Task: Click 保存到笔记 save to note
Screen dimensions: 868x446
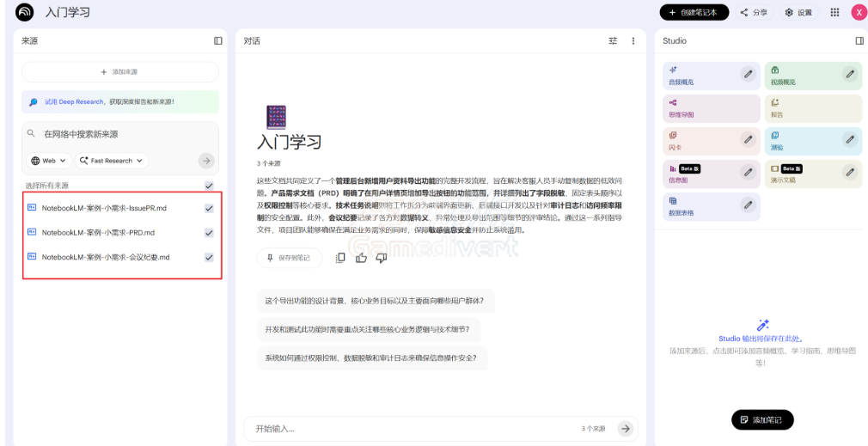Action: pyautogui.click(x=289, y=258)
